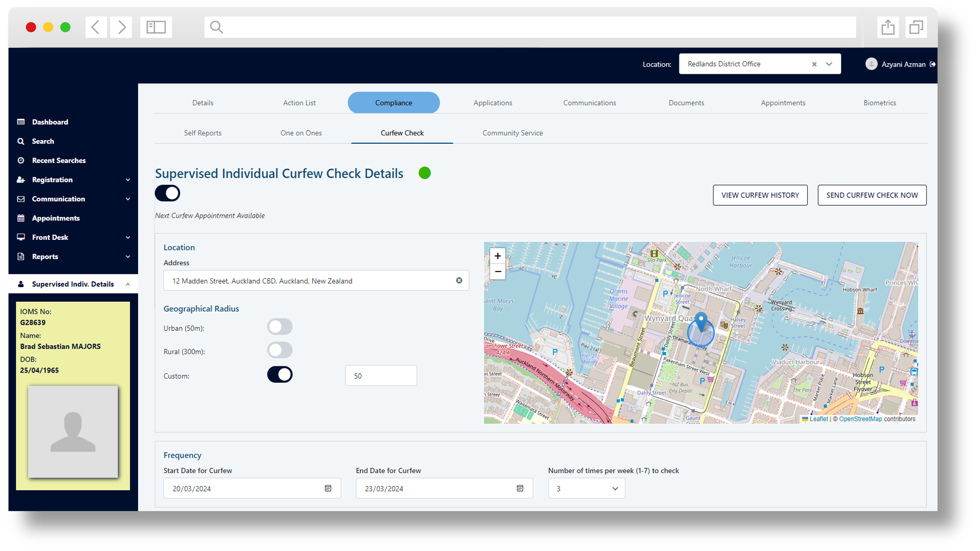The image size is (980, 551).
Task: Open the times per week dropdown
Action: [586, 488]
